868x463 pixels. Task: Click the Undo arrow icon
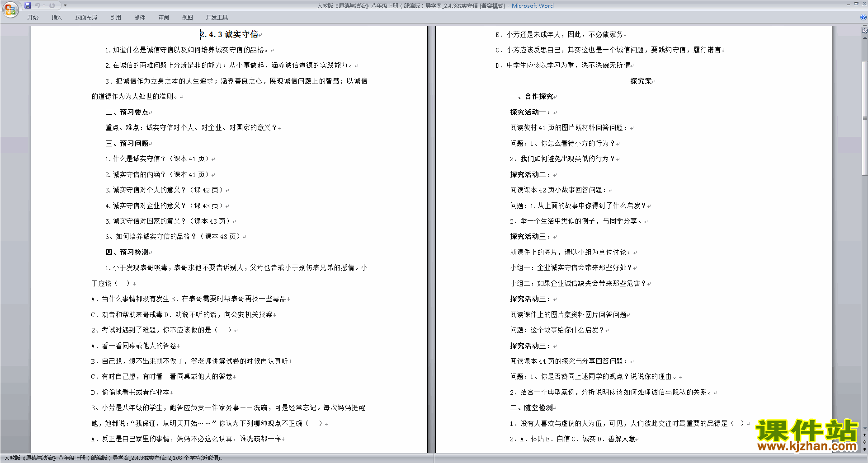coord(37,5)
